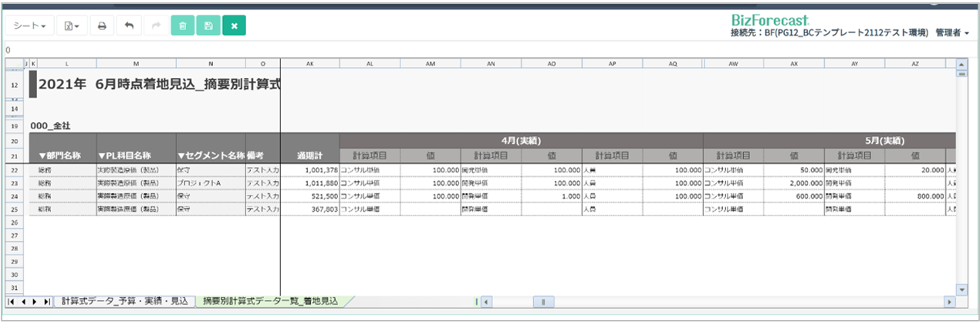This screenshot has height=323, width=980.
Task: Select 摘要別計算式データ一覧_着地見込 sheet tab
Action: [270, 301]
